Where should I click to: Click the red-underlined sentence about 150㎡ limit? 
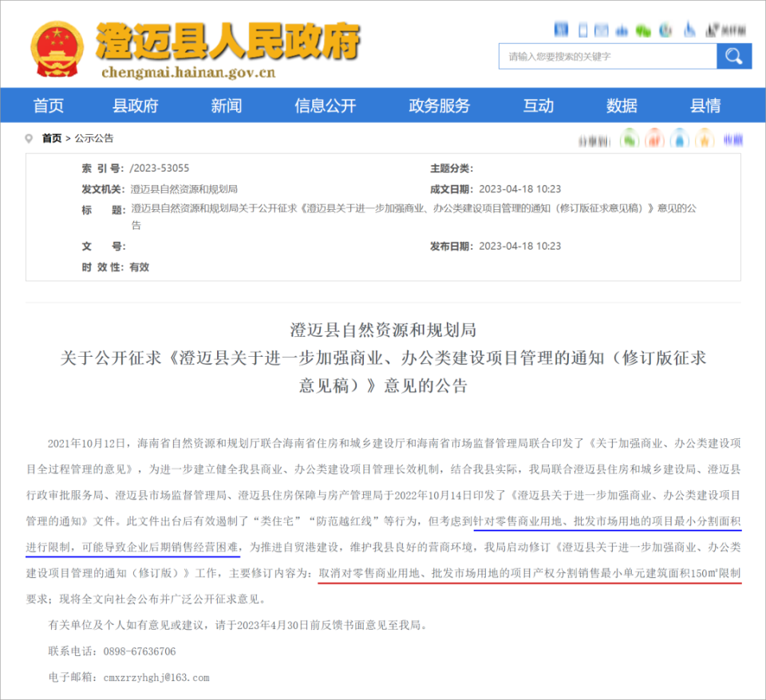(530, 573)
